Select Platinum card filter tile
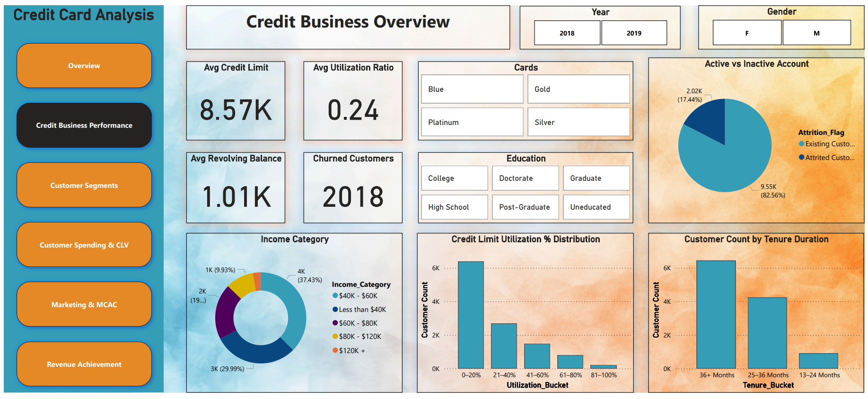Image resolution: width=868 pixels, height=399 pixels. point(472,122)
